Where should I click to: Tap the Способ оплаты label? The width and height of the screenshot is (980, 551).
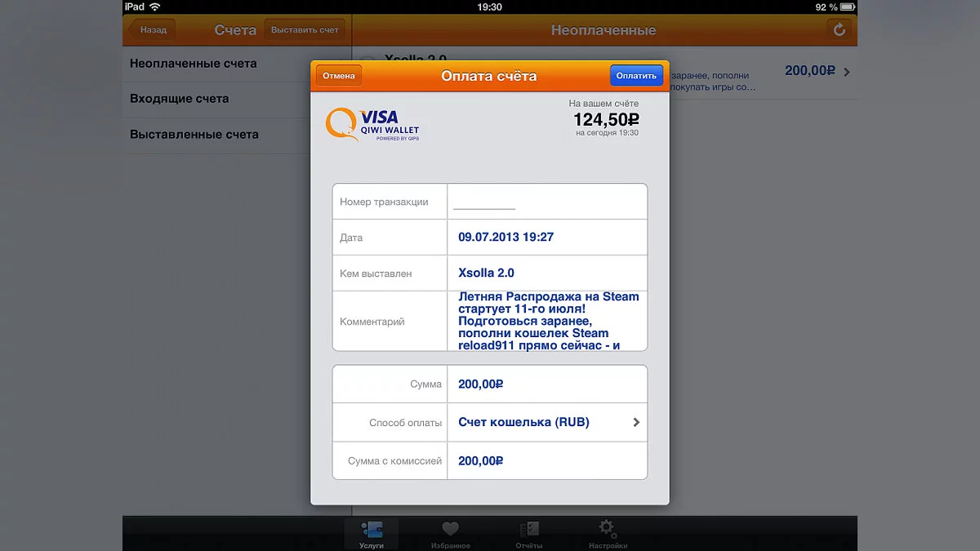[405, 423]
